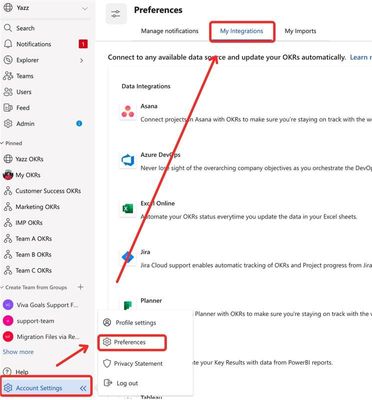Click the Notifications label in sidebar
Image resolution: width=372 pixels, height=400 pixels.
34,44
